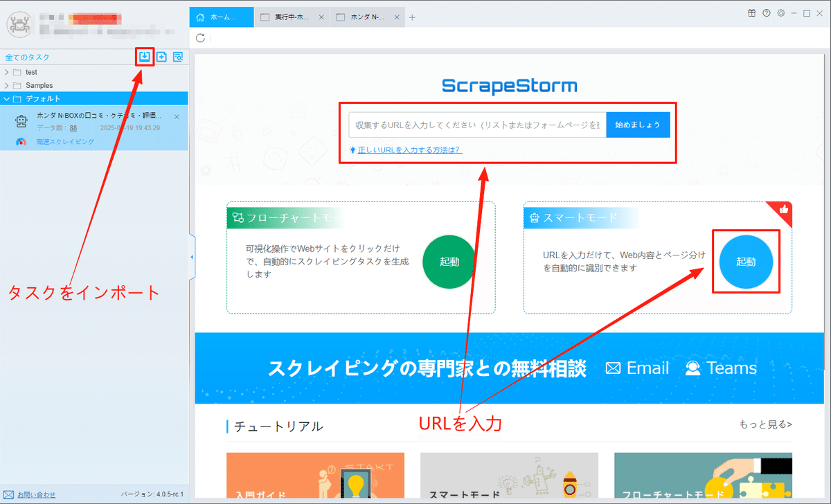Click the smart mode robot header icon
Image resolution: width=831 pixels, height=504 pixels.
point(534,218)
